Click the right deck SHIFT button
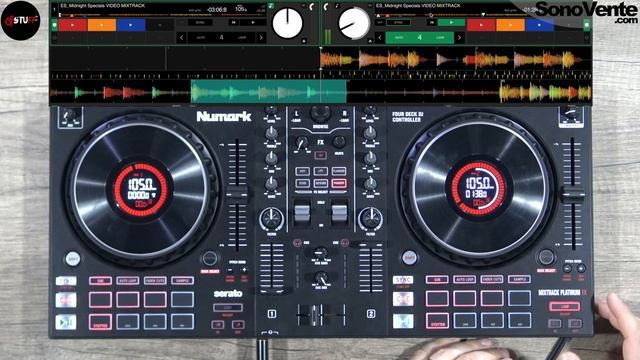 (x=409, y=258)
